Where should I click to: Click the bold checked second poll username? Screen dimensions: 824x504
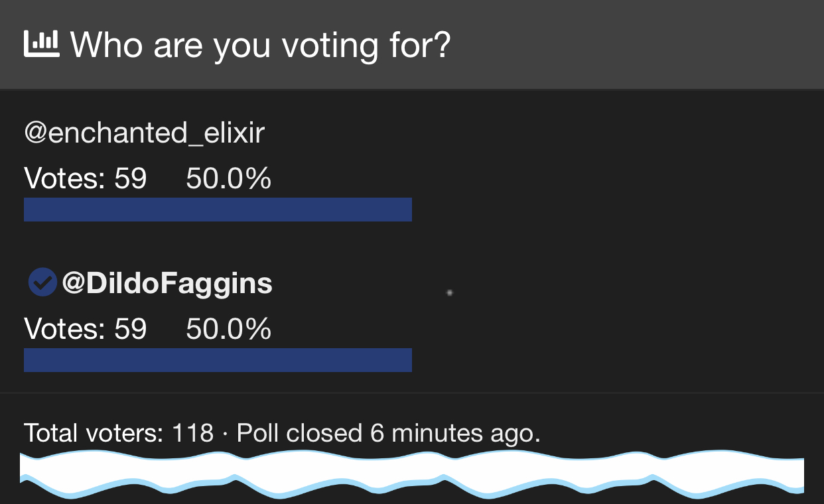pyautogui.click(x=167, y=283)
